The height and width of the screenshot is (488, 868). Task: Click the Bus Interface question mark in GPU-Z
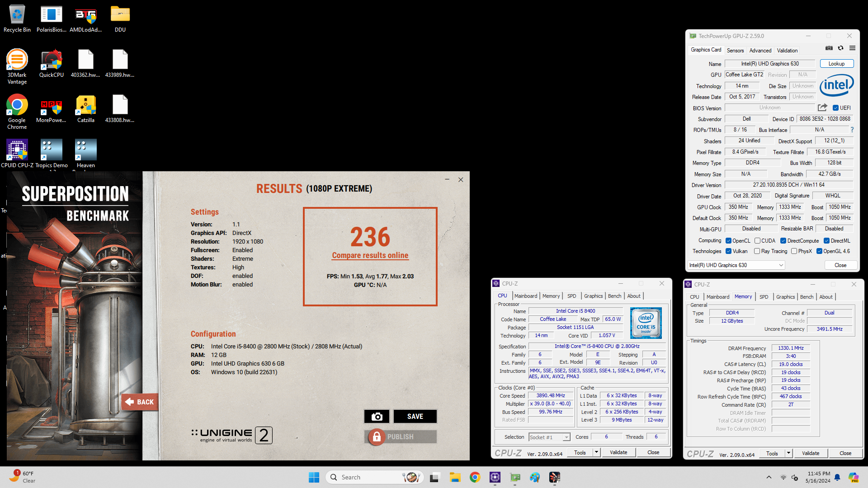(852, 130)
